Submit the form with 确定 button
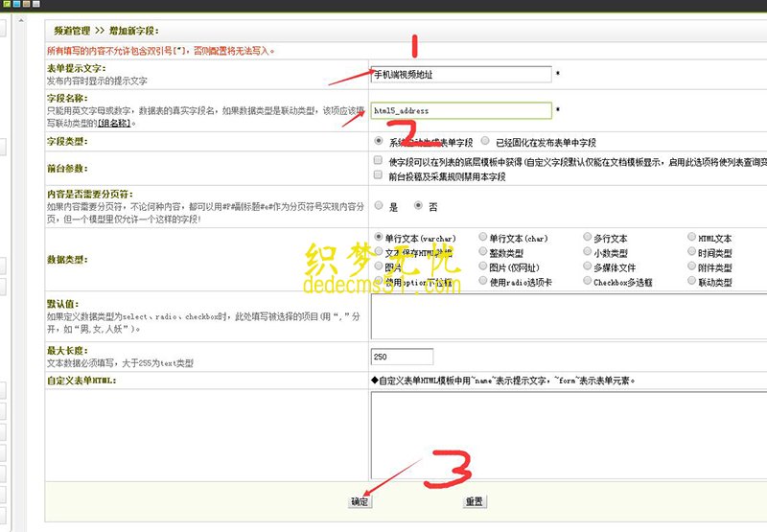 [x=360, y=501]
